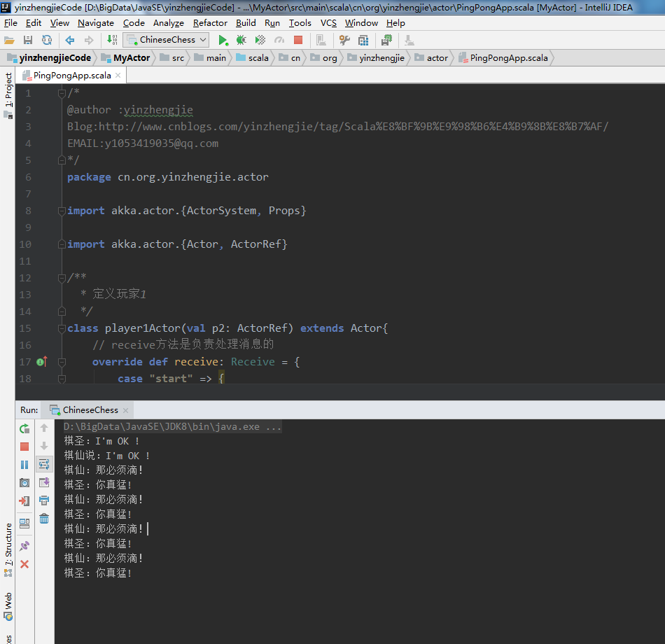Click the Build project icon with binary digits

click(x=112, y=41)
